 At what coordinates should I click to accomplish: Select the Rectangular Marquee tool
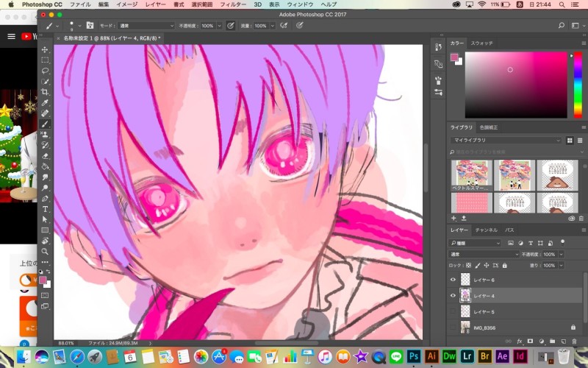[45, 60]
